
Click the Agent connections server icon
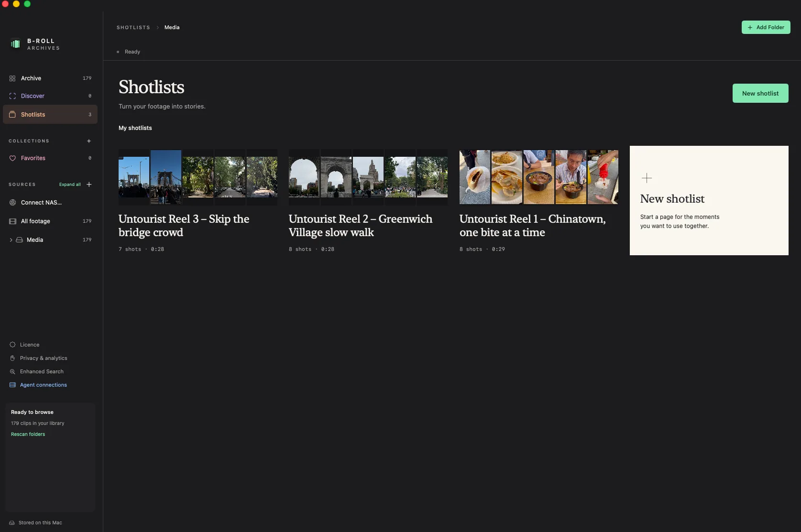pyautogui.click(x=12, y=385)
